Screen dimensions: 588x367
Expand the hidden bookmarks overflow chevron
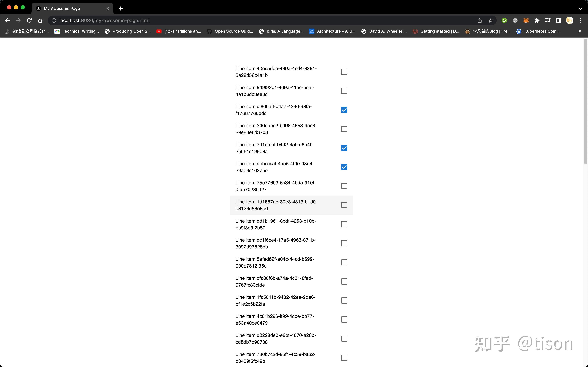point(580,31)
